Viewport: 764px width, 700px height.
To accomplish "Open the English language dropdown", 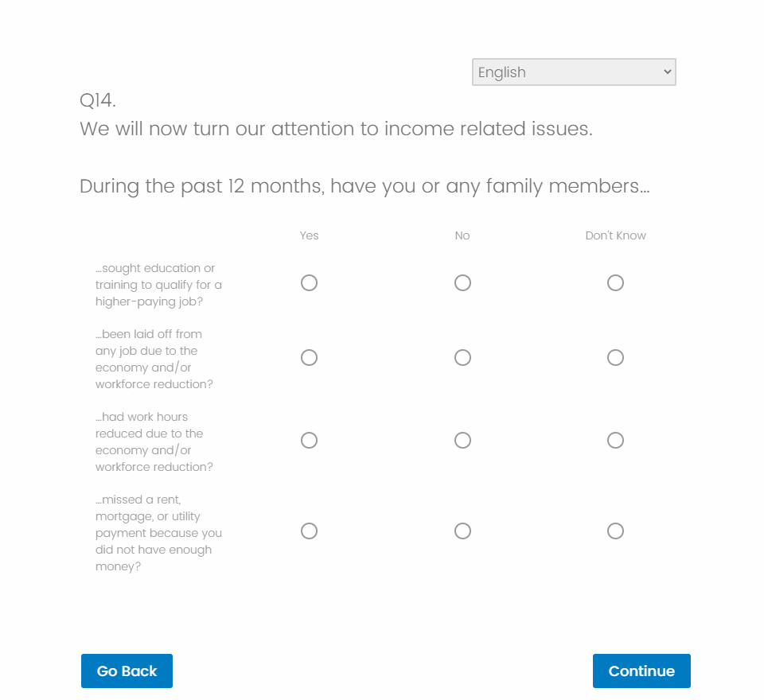I will (574, 72).
